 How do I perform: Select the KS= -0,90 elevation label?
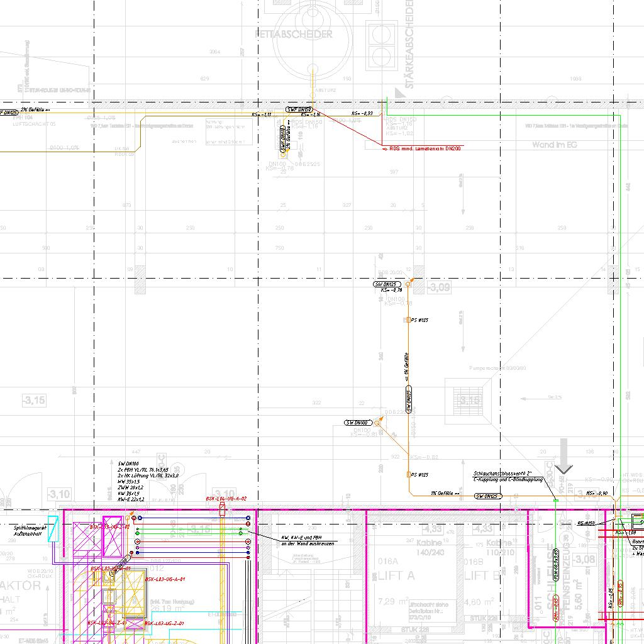[x=597, y=493]
